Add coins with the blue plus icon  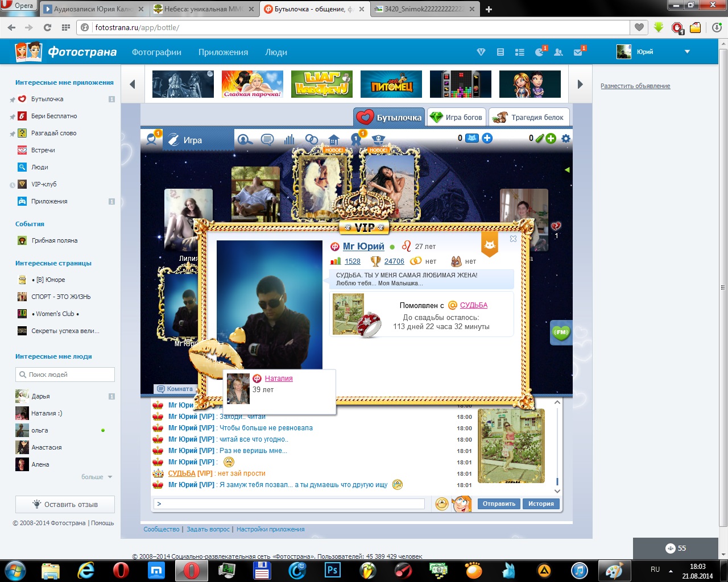[487, 138]
